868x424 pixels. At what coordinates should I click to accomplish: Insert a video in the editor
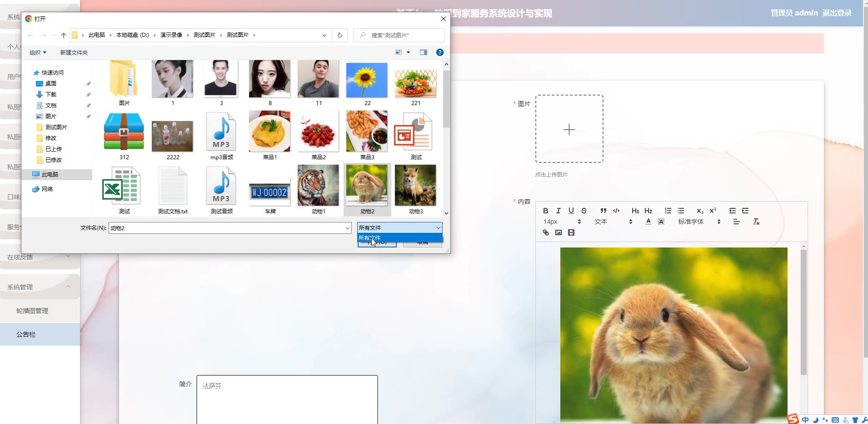571,232
